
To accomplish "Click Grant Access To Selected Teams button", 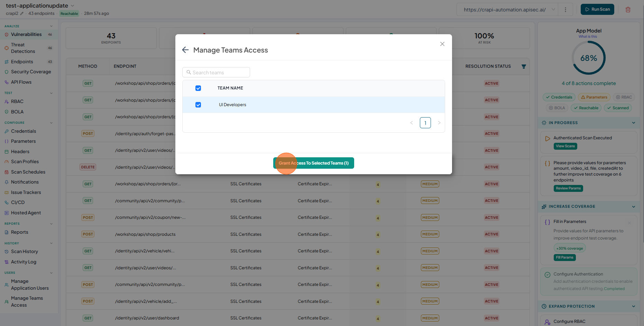I will pyautogui.click(x=313, y=163).
